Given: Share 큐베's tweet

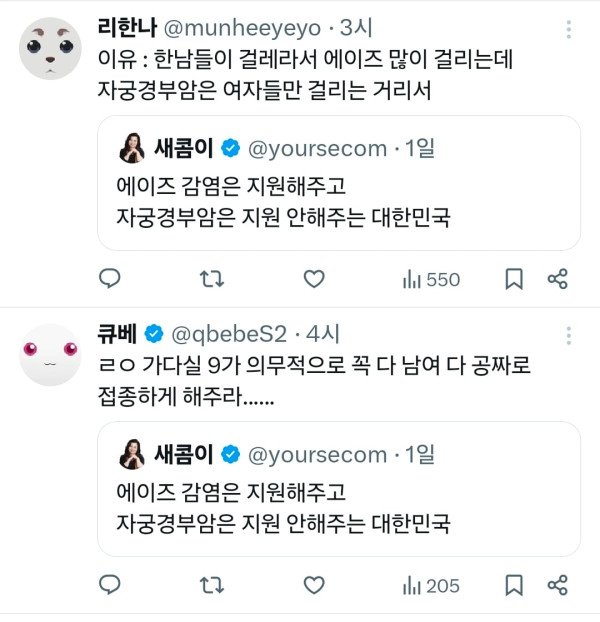Looking at the screenshot, I should click(x=558, y=584).
